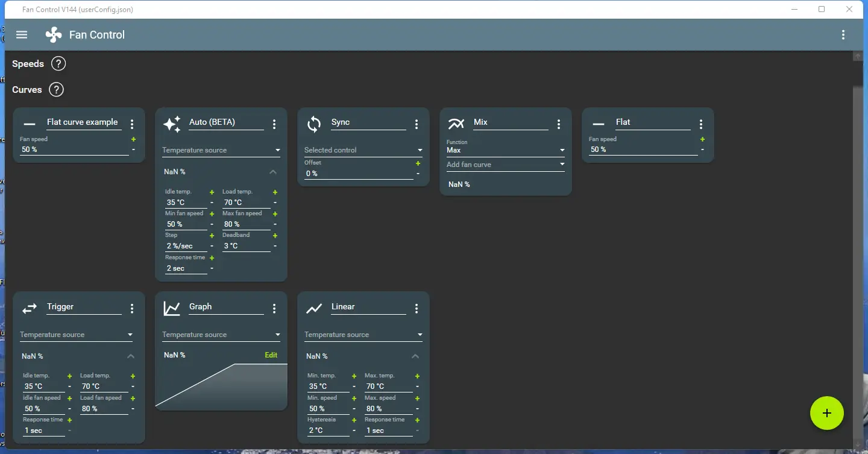
Task: Decrease Step value in Auto (BETA) card
Action: tap(212, 246)
